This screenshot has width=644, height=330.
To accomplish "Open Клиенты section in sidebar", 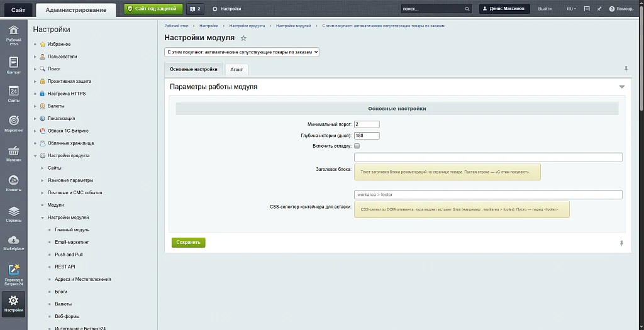I will (x=14, y=183).
